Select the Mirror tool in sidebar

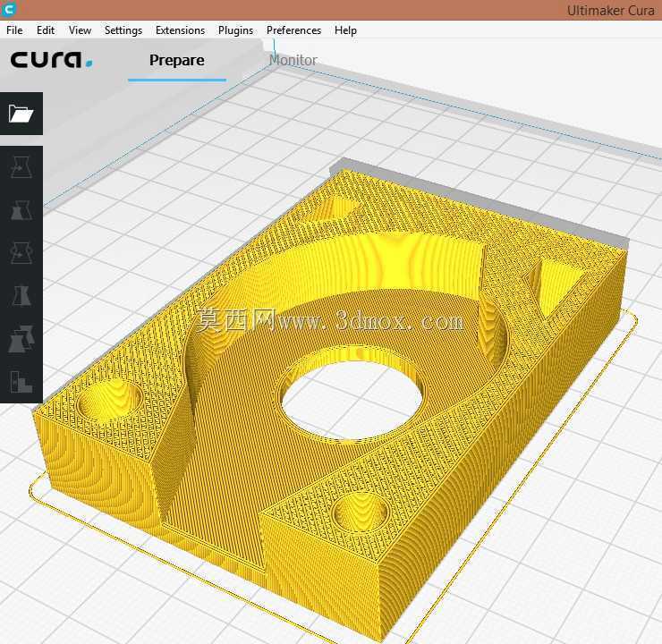point(21,296)
